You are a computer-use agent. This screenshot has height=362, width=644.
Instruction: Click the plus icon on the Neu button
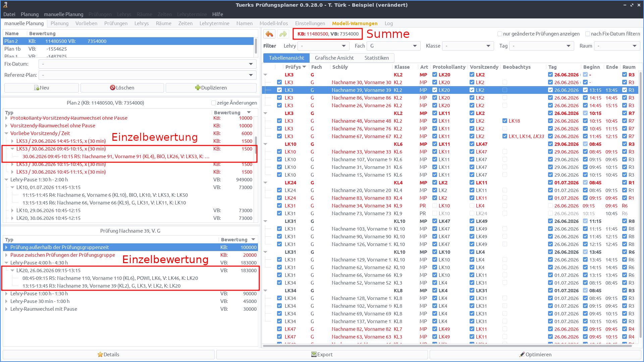click(37, 87)
